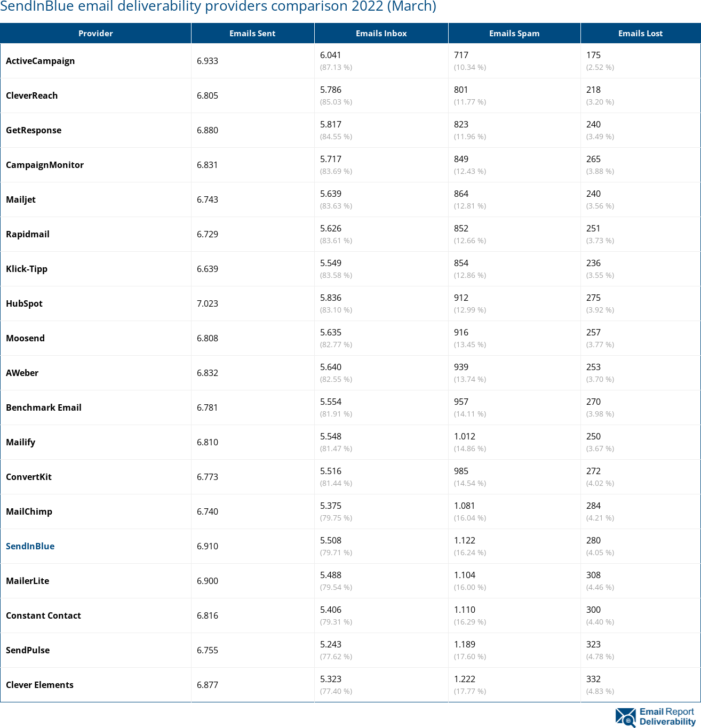Click ActiveCampaign's inbox value 6.041
Screen dimensions: 701x728
point(330,55)
